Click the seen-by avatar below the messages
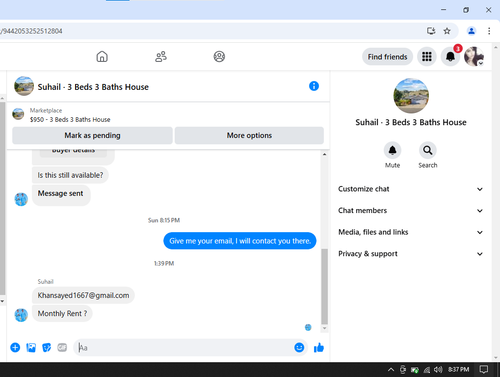The height and width of the screenshot is (377, 500). point(308,327)
